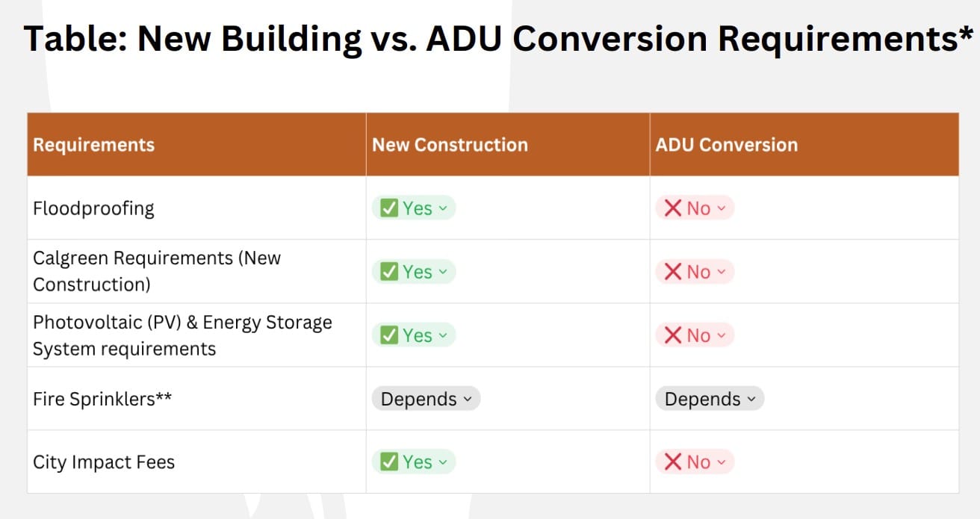Click green checkmark in City Impact Fees row
The height and width of the screenshot is (519, 980).
click(x=388, y=462)
